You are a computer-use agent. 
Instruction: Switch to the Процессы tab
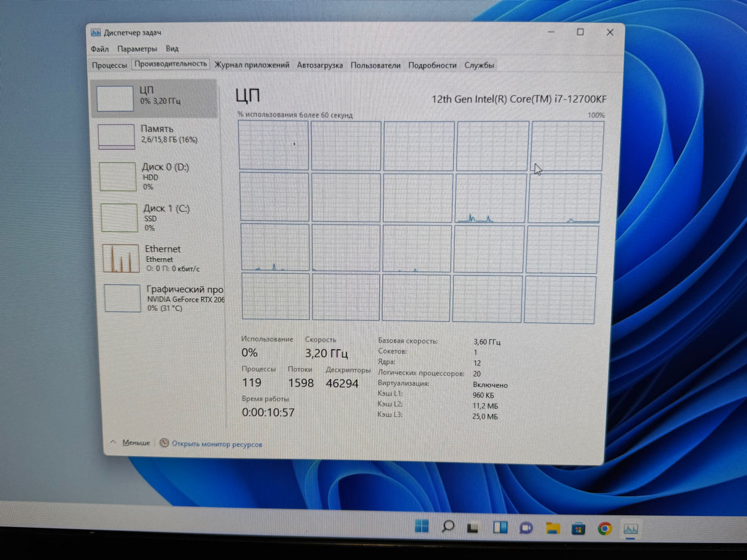point(110,65)
